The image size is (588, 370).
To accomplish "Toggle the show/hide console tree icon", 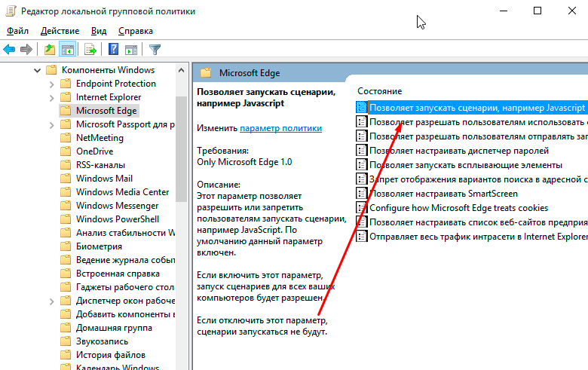I will coord(68,50).
